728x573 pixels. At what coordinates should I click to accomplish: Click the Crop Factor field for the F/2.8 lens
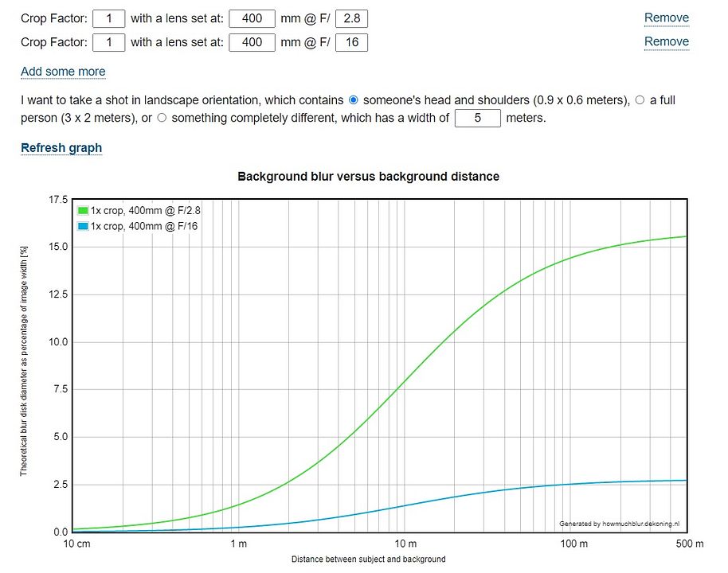[109, 18]
